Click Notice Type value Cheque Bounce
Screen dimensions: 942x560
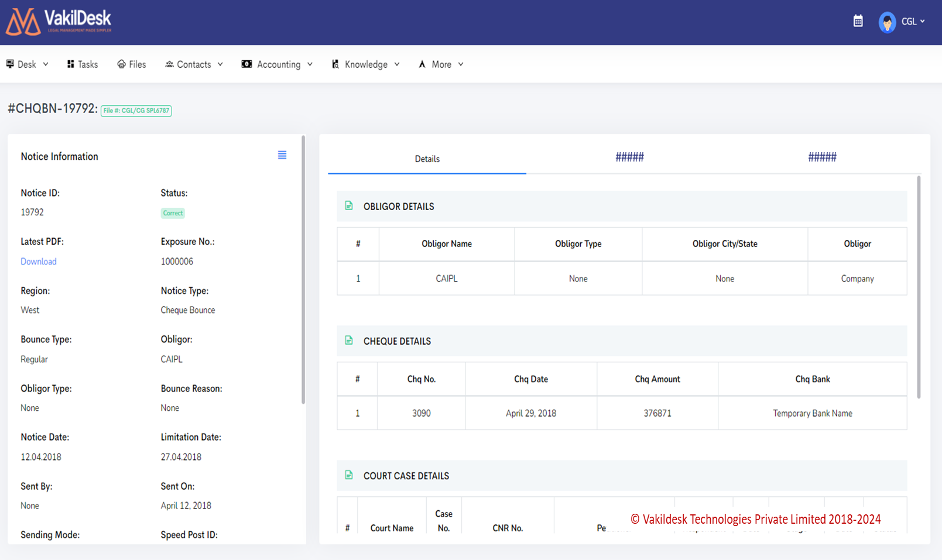click(188, 310)
